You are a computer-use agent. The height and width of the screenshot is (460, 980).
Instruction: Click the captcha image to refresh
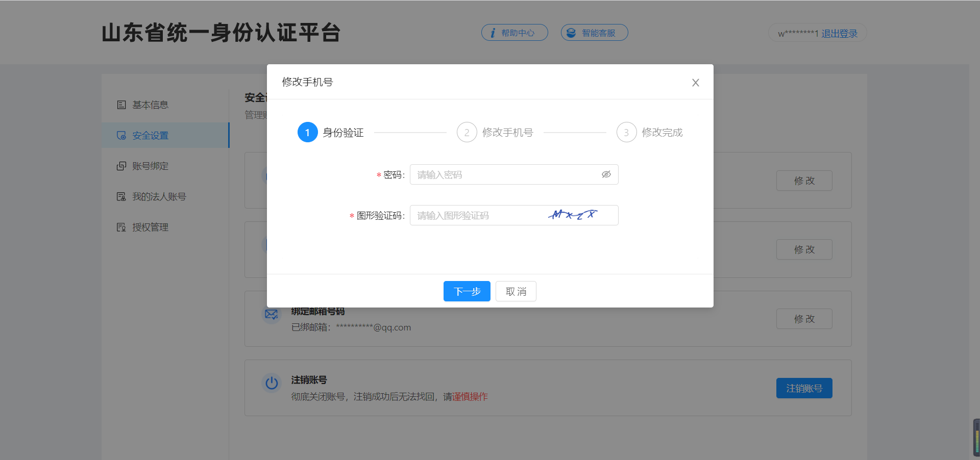click(x=573, y=215)
